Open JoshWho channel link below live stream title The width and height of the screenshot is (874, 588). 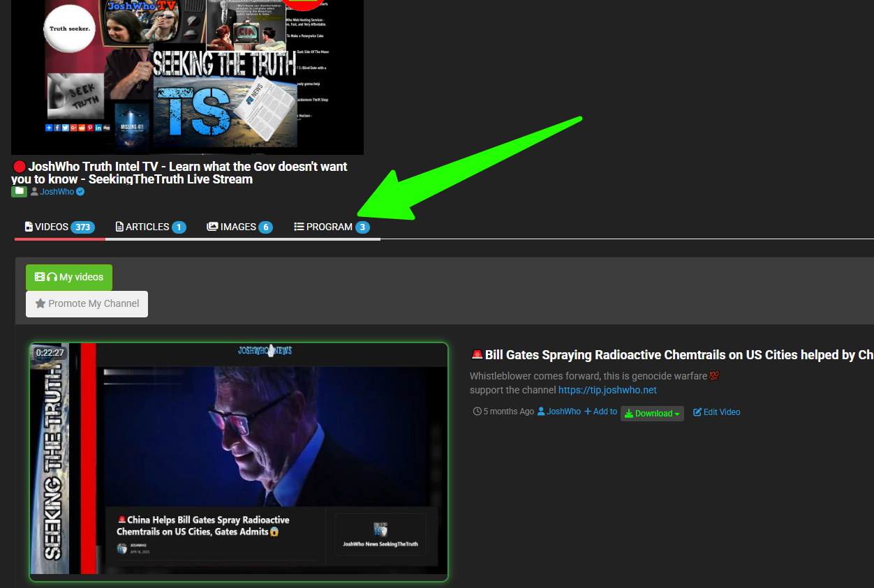(x=57, y=192)
